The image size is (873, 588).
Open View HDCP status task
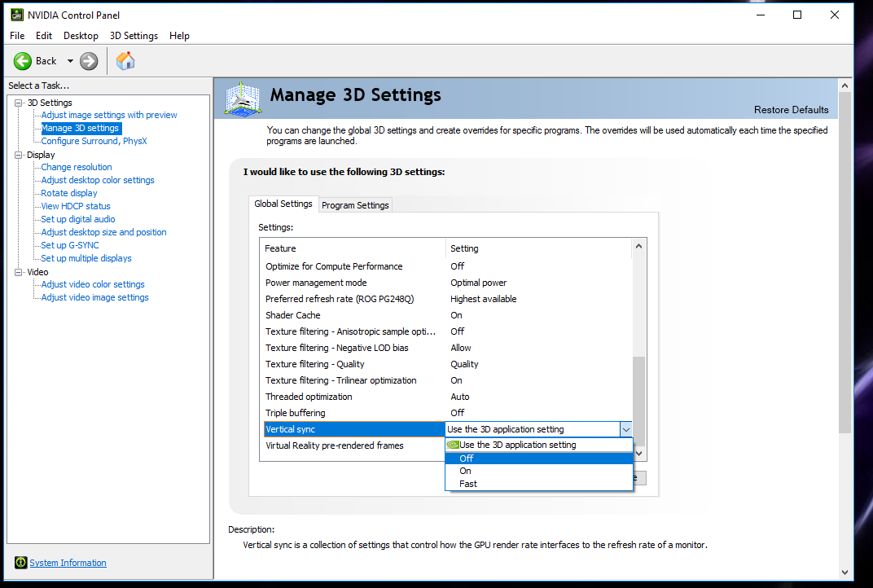(x=76, y=206)
